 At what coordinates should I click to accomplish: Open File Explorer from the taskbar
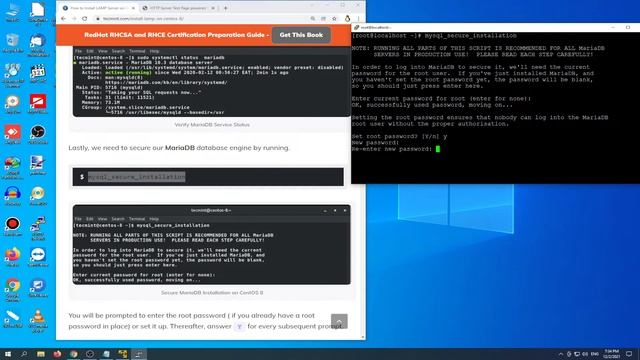point(41,354)
